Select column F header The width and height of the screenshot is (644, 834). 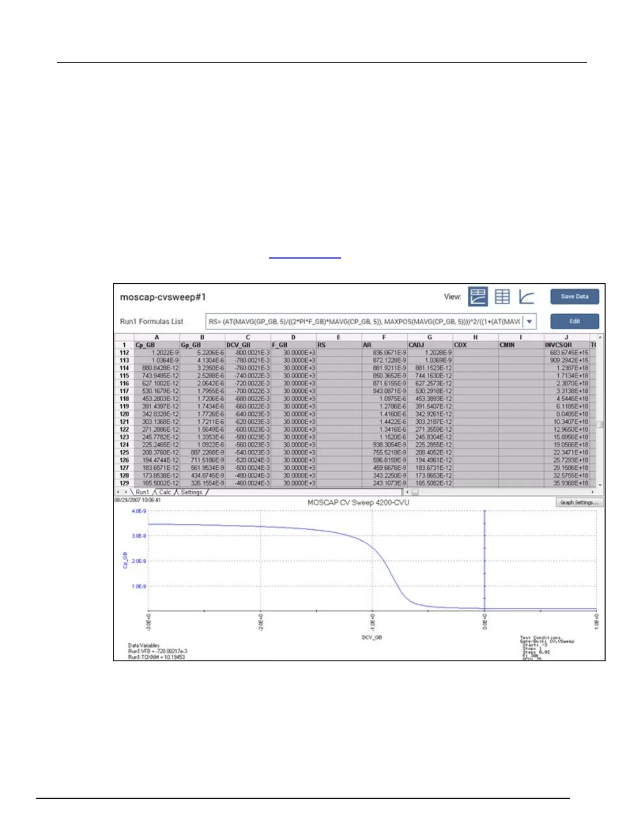(x=384, y=337)
